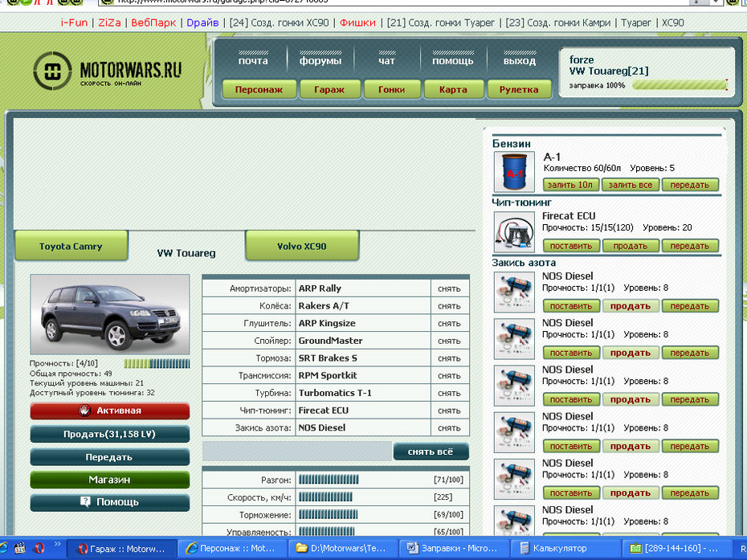Click снять for Амортизаторы ARP Rally
The width and height of the screenshot is (747, 560).
(449, 288)
